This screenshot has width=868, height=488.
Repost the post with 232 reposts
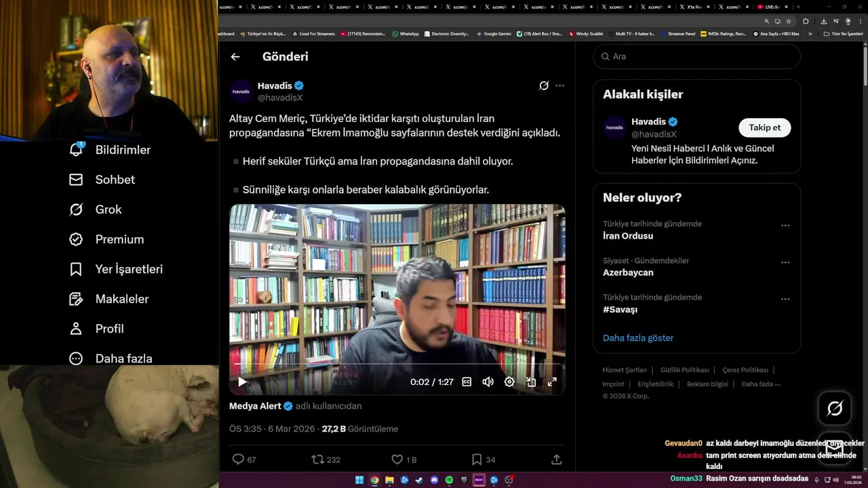325,460
